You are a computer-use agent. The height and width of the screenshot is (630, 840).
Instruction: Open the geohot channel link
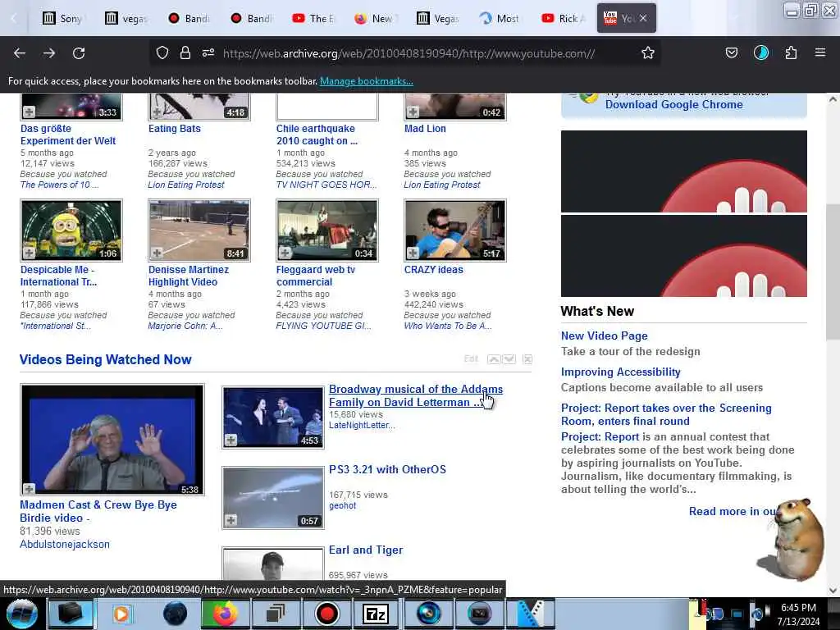(x=342, y=505)
